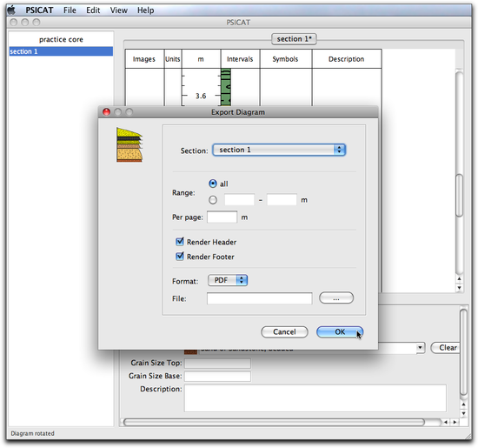Close the Export Diagram dialog with red button
This screenshot has width=478, height=448.
[106, 112]
